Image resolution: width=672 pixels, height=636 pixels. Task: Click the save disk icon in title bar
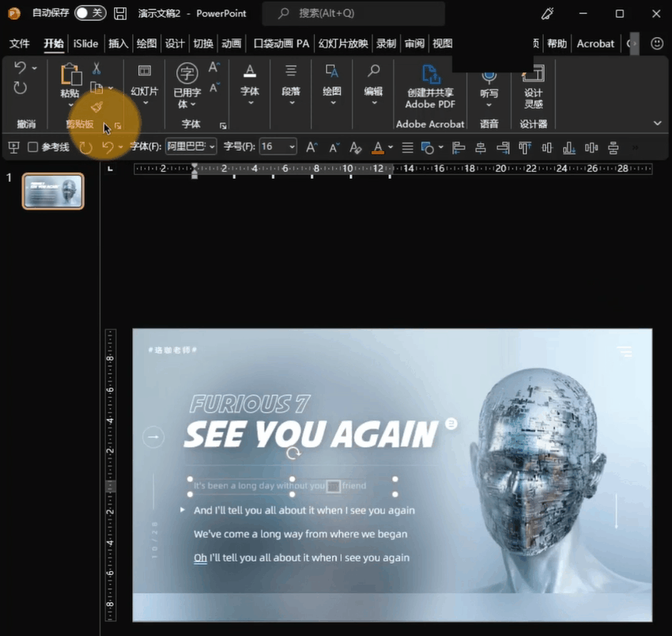coord(120,13)
